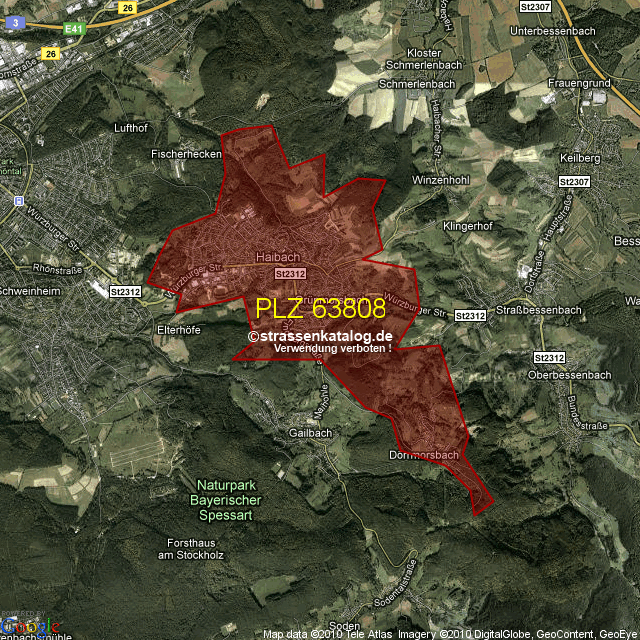Click the Lufthof place label
The width and height of the screenshot is (640, 640).
click(x=131, y=129)
